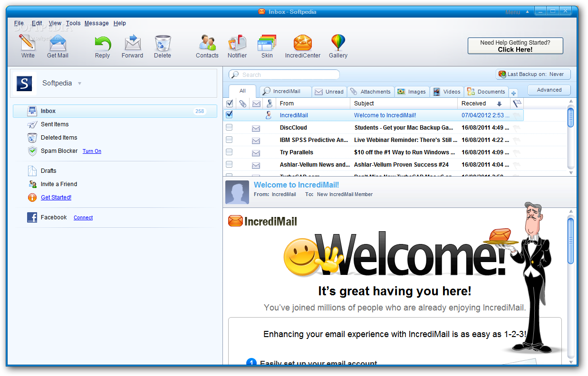Click the Drafts page icon
588x376 pixels.
click(x=32, y=171)
